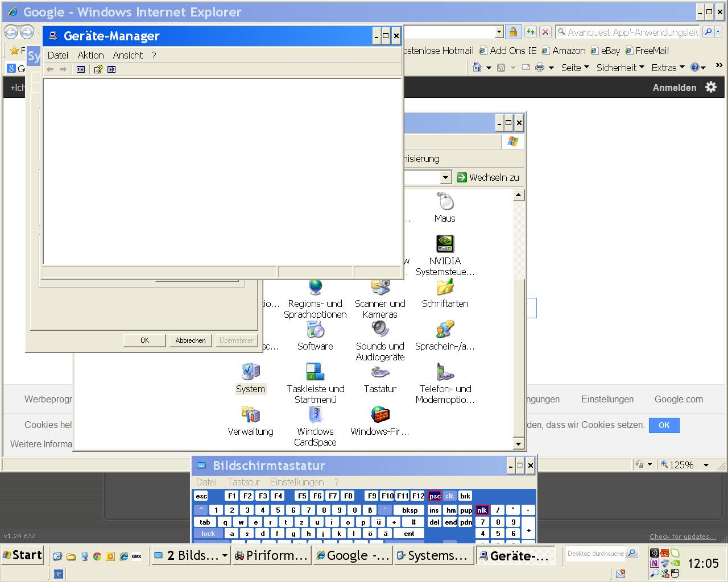Open the Tastatur menu in Bildschirmtastatur
This screenshot has height=582, width=728.
pyautogui.click(x=243, y=482)
